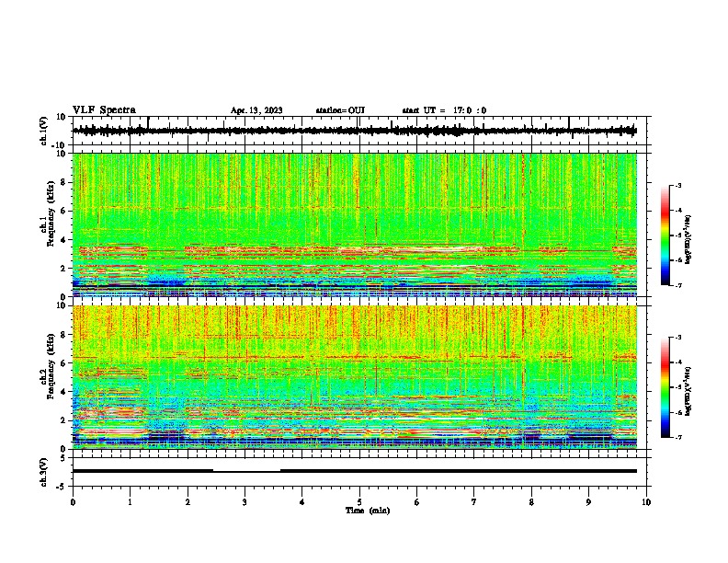
Task: Click the ch.3 black bar trace
Action: (354, 471)
